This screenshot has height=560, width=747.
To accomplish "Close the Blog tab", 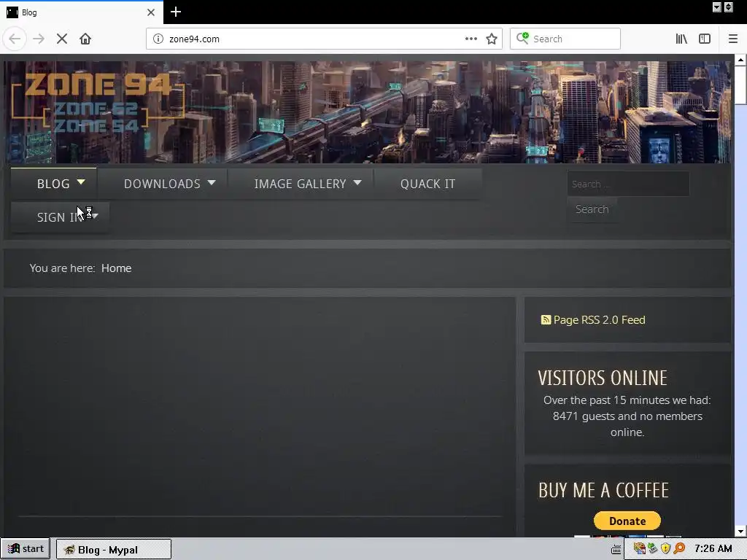I will pos(151,12).
